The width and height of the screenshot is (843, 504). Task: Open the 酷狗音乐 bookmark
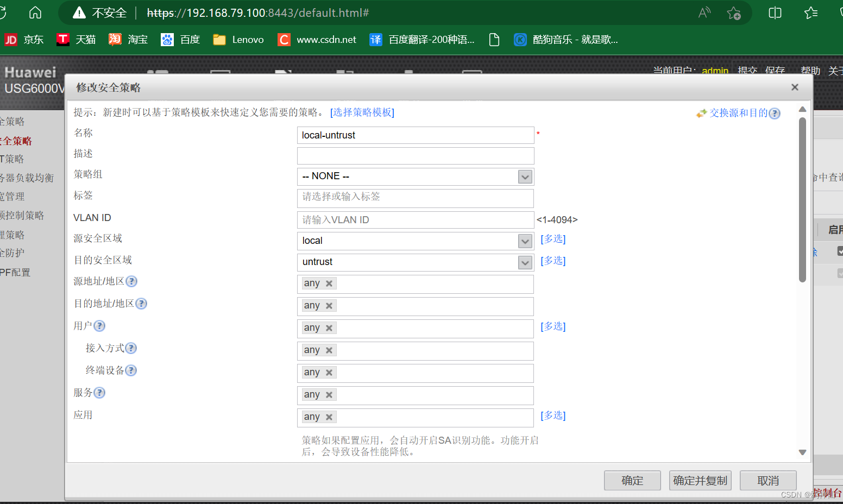coord(566,40)
